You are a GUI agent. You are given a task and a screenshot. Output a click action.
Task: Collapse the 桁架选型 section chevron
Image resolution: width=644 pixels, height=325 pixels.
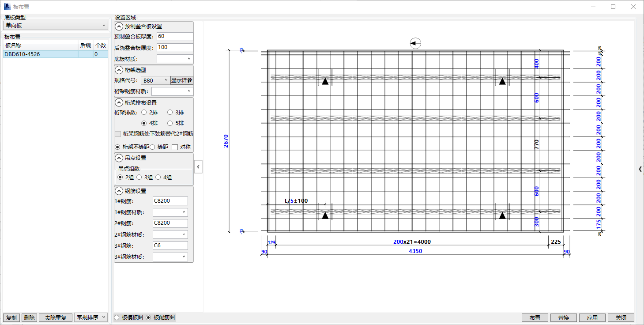tap(119, 70)
